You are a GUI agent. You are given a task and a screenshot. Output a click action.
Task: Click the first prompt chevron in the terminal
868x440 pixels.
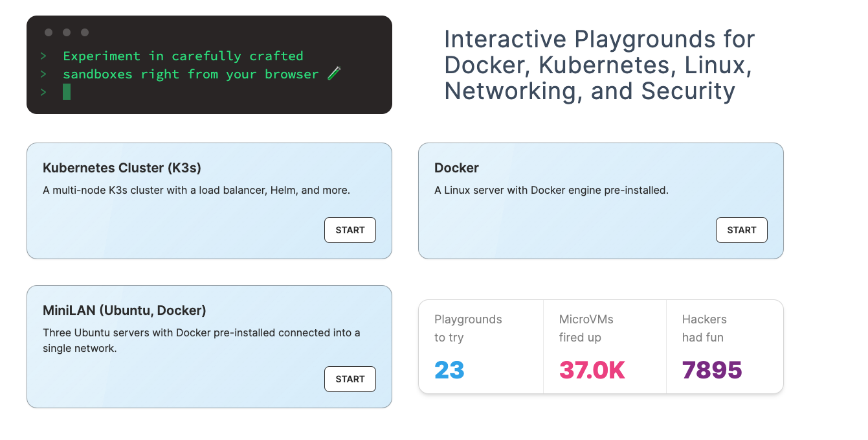coord(43,56)
